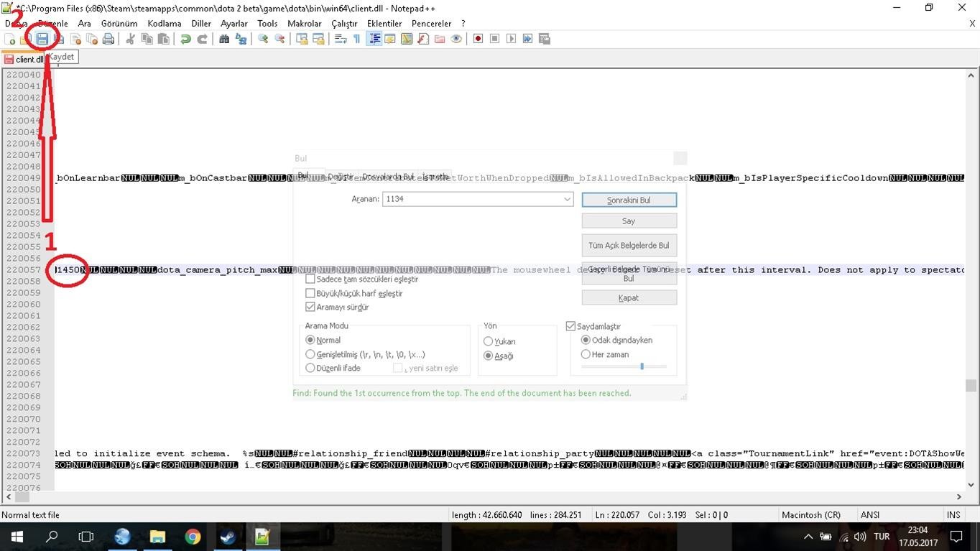Viewport: 980px width, 551px height.
Task: Click the Stop Recording macro icon
Action: click(494, 39)
